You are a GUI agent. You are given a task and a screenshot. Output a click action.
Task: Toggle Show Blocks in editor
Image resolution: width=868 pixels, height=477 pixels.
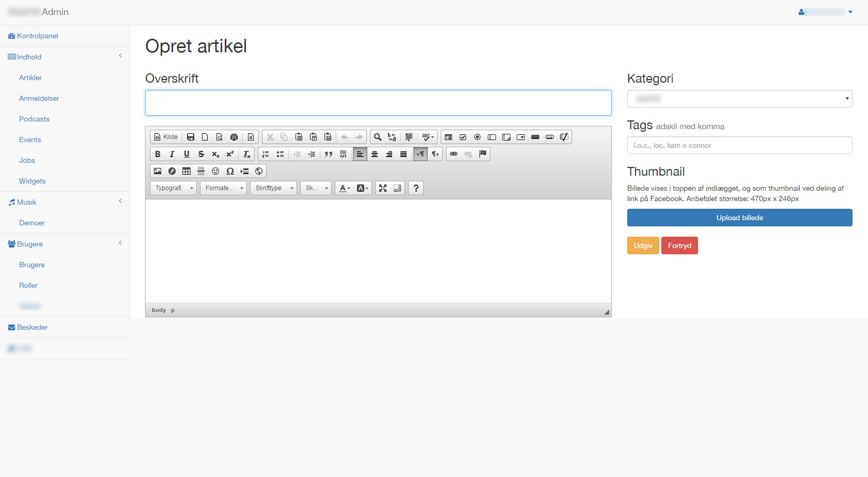(x=397, y=188)
